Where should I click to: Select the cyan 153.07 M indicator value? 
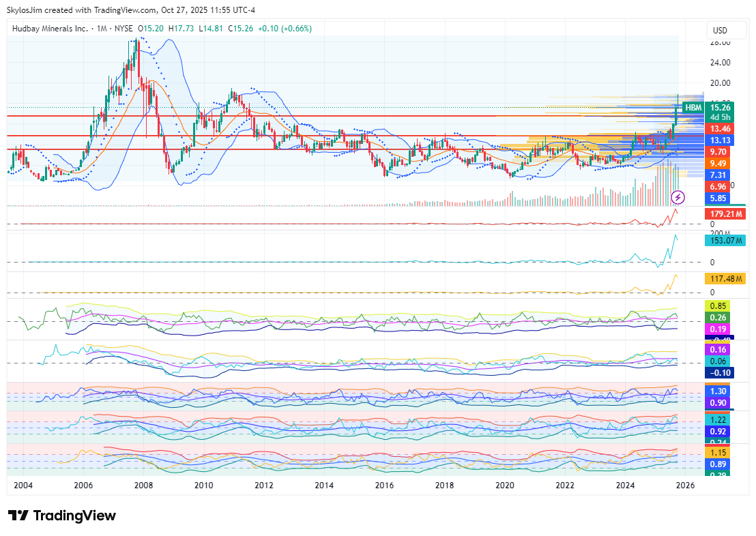[726, 240]
